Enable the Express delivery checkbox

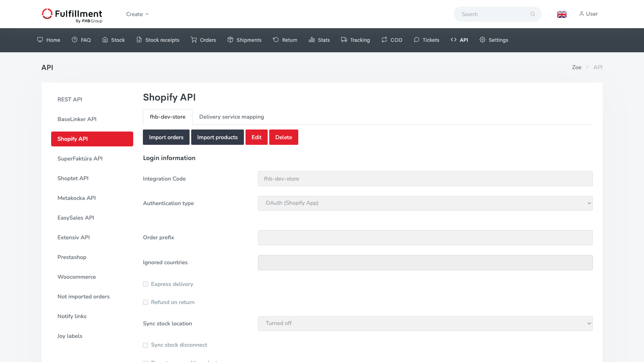pyautogui.click(x=145, y=284)
